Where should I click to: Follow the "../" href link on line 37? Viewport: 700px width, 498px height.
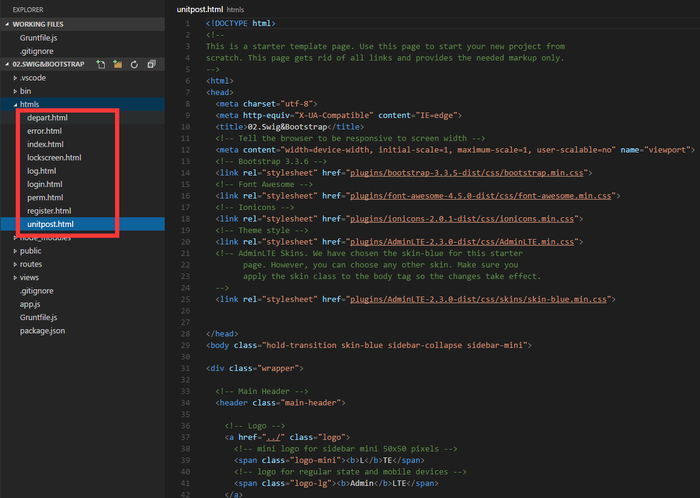(274, 437)
